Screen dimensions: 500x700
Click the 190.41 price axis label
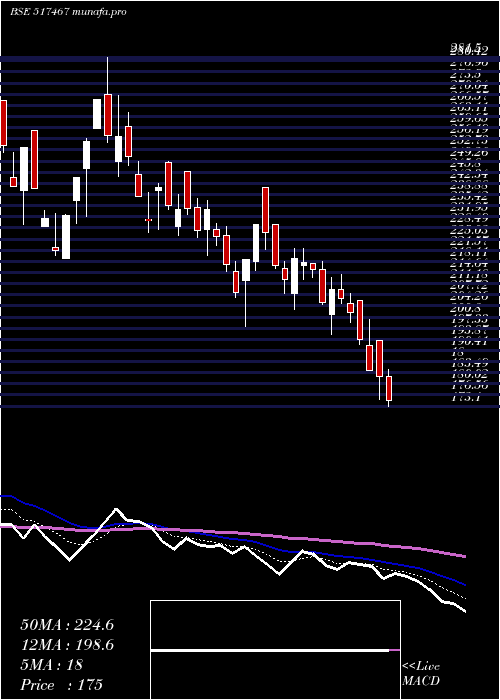point(469,342)
